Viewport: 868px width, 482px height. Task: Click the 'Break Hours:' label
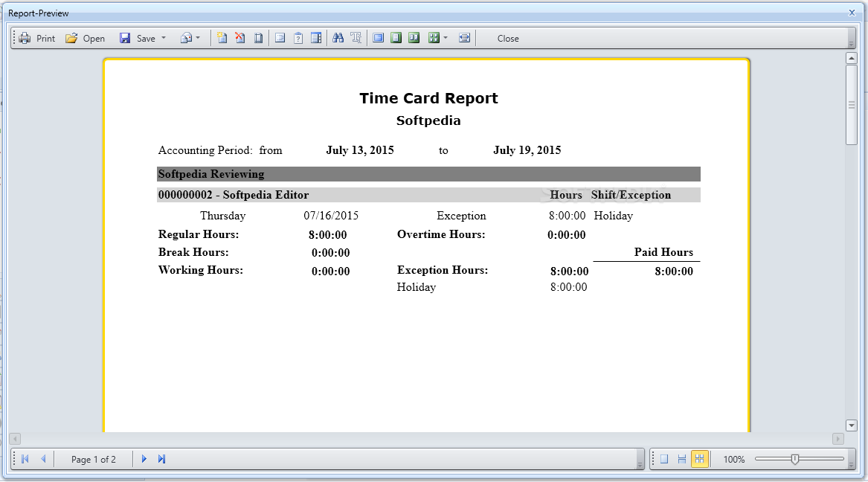(x=193, y=252)
